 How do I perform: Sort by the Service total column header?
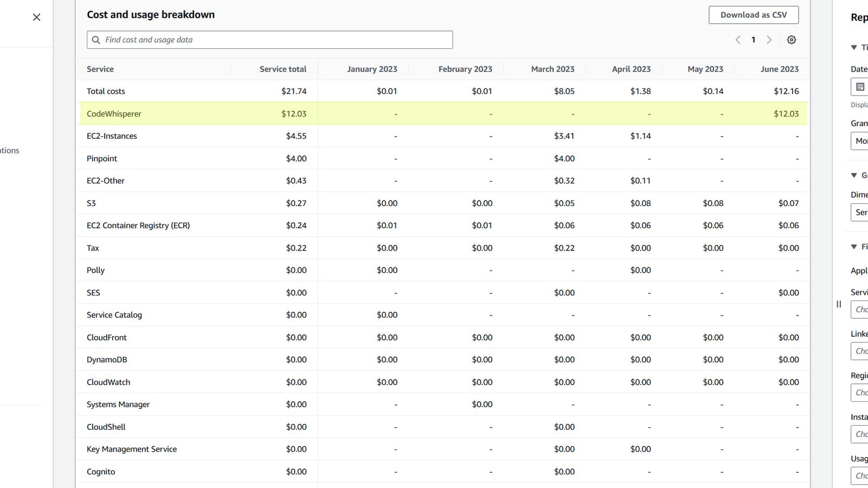pyautogui.click(x=283, y=69)
